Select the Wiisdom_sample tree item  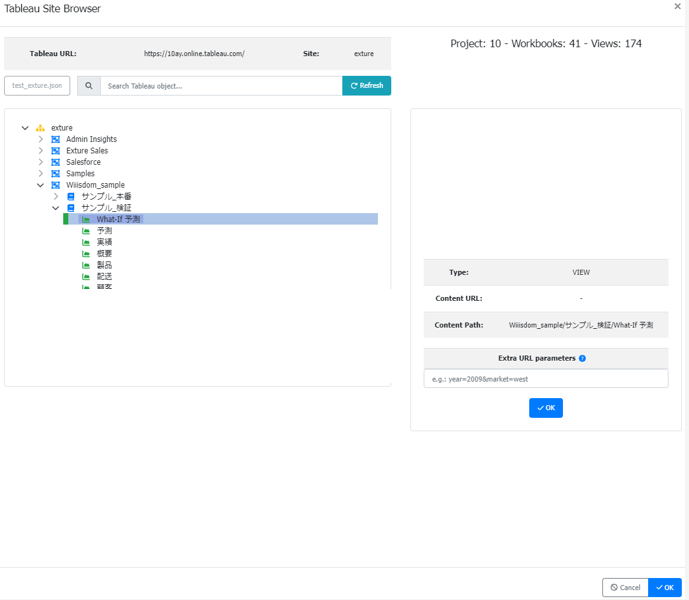[x=95, y=185]
